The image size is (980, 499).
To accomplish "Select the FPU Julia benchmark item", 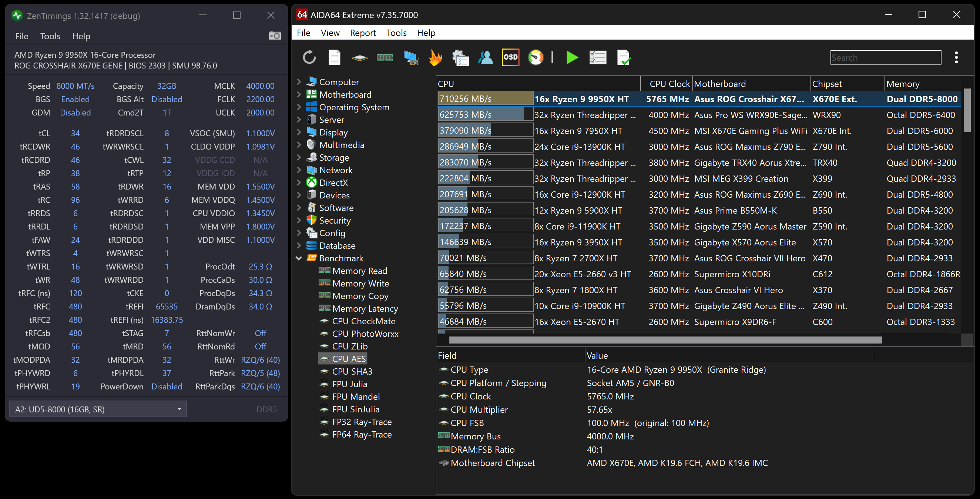I will click(x=349, y=384).
